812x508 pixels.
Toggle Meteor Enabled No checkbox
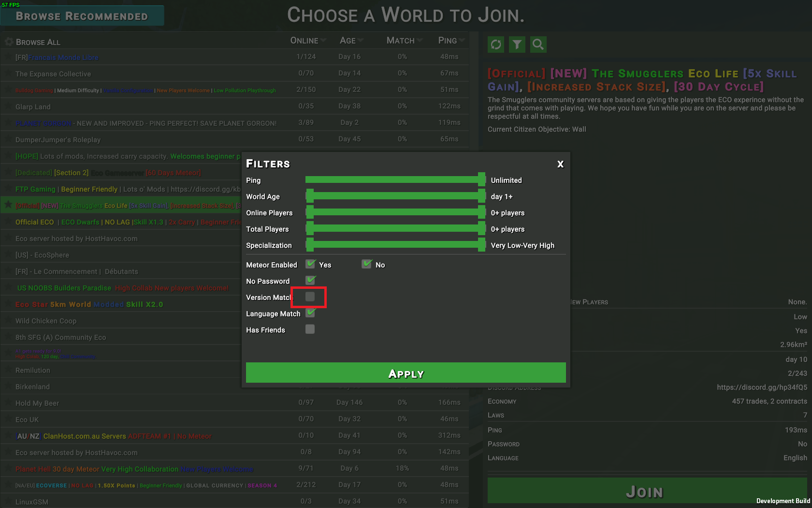pos(366,264)
